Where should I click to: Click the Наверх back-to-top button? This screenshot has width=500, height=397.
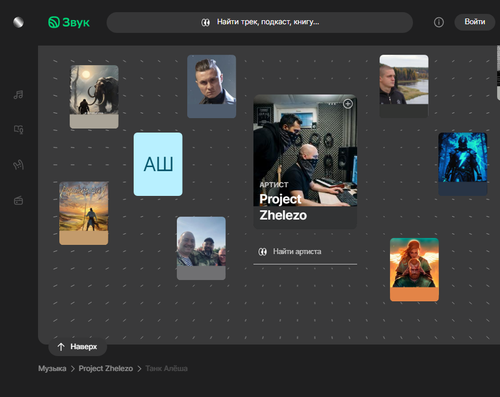78,347
